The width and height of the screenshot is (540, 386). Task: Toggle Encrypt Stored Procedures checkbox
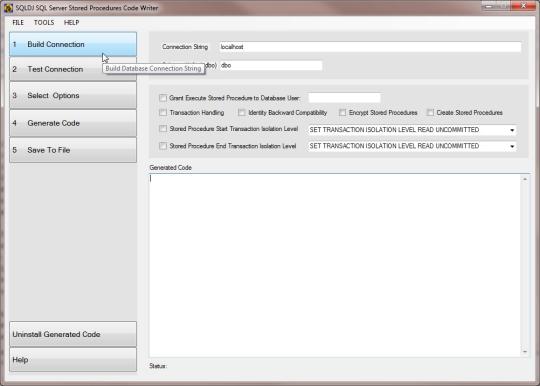click(x=342, y=113)
